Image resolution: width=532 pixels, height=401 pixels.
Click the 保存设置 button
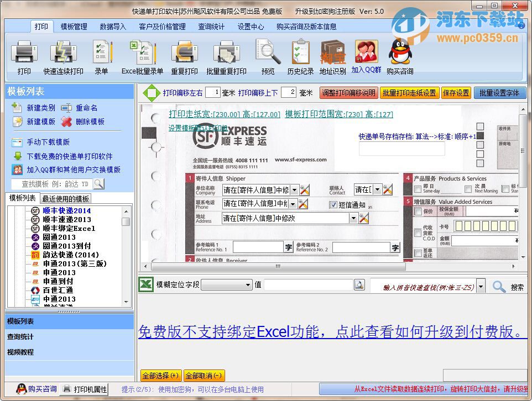pos(456,93)
